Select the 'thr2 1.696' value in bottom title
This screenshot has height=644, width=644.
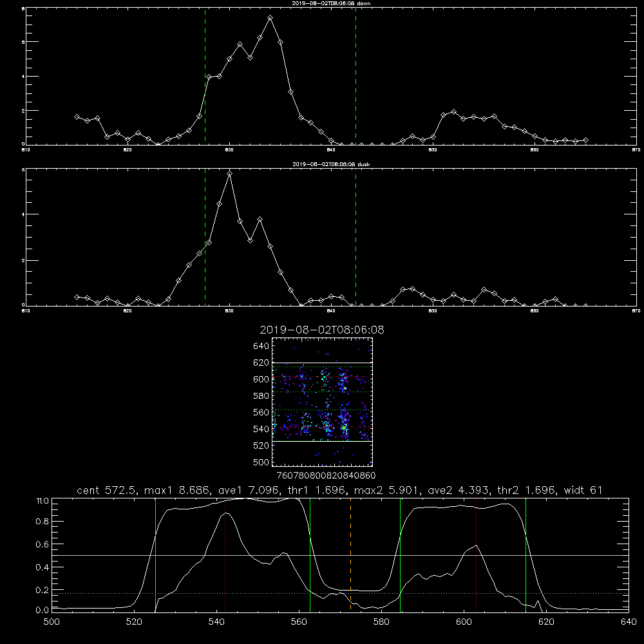click(x=527, y=490)
